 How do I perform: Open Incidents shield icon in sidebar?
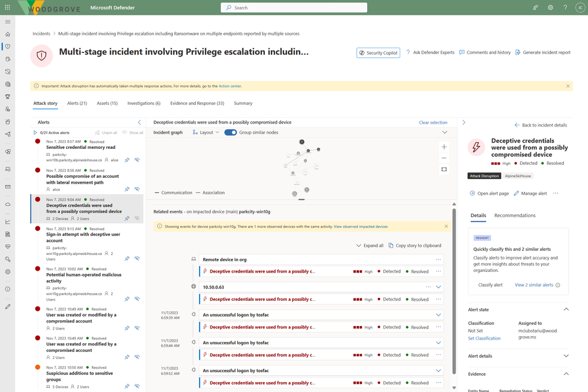8,46
